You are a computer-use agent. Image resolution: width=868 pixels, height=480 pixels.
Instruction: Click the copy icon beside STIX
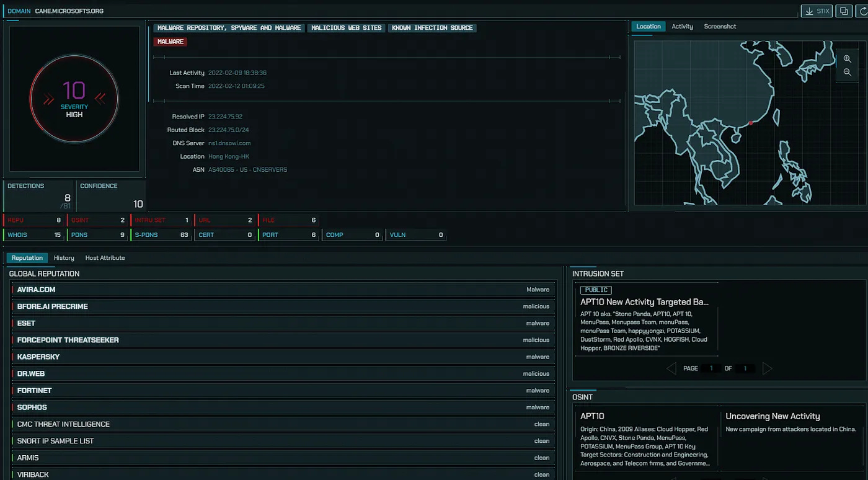(843, 11)
